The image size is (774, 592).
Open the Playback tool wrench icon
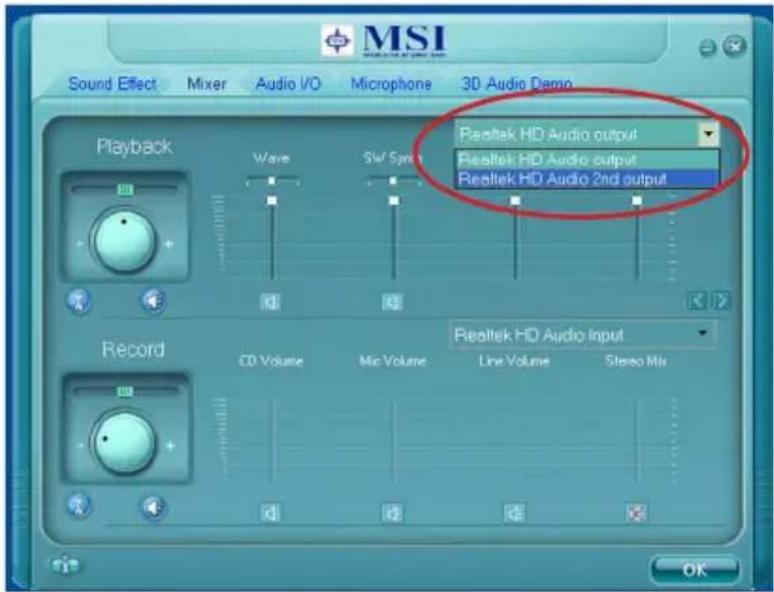(x=79, y=301)
